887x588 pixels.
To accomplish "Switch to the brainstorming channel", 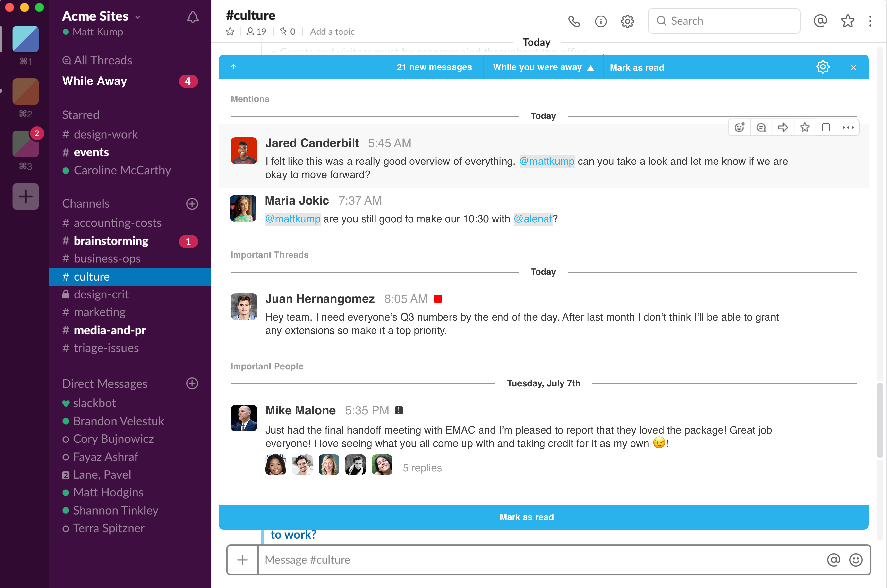I will (111, 241).
